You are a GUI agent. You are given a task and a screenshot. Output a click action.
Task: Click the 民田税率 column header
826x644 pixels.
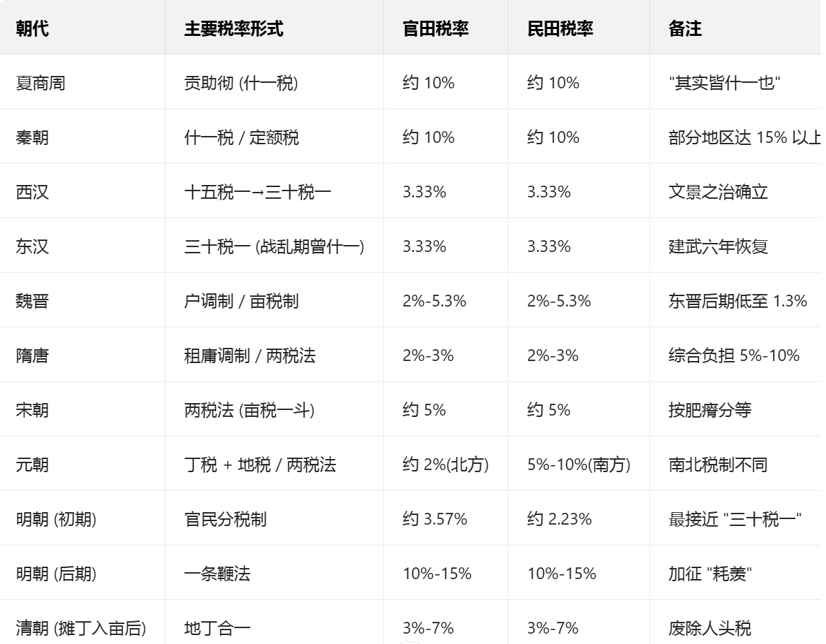[560, 28]
